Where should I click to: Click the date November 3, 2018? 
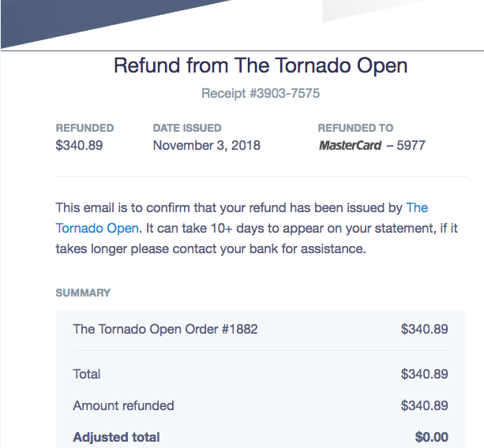coord(207,146)
